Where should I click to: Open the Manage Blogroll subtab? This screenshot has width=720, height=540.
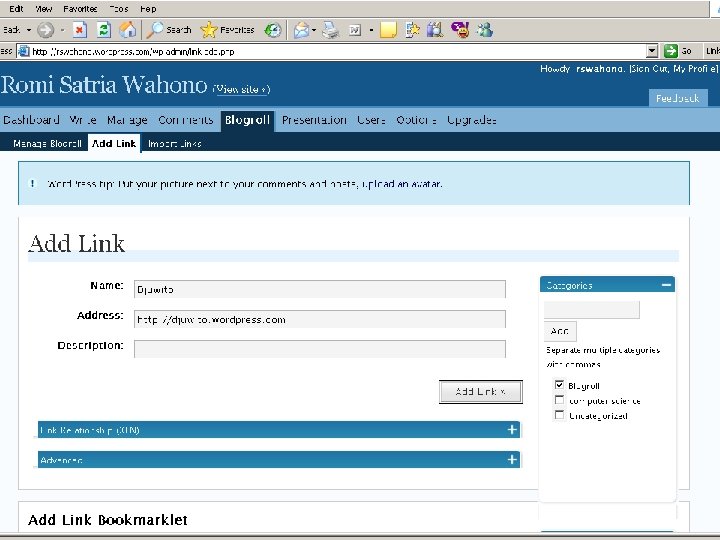[x=47, y=144]
